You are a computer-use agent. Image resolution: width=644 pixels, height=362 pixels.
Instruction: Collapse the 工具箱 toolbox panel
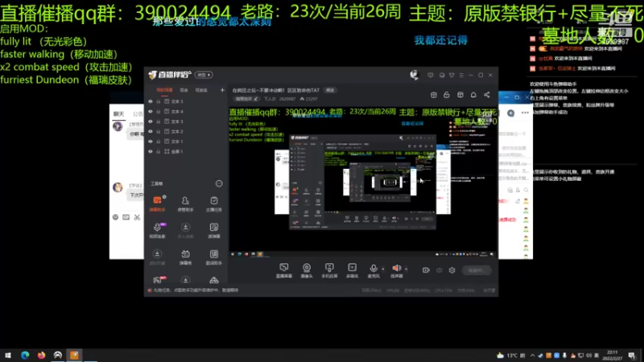pos(219,183)
